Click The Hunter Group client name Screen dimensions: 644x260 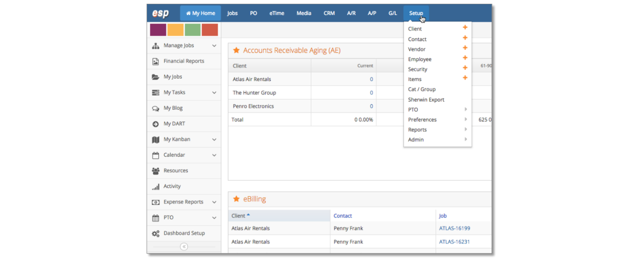(254, 93)
